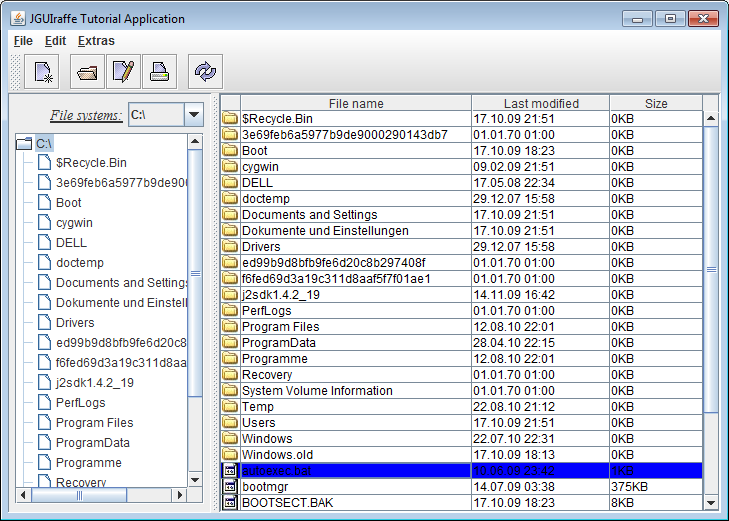Click the tree horizontal scrollbar thumb

79,495
